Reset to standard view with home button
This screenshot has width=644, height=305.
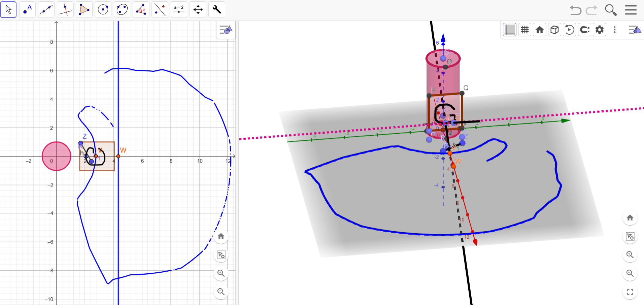tap(539, 30)
